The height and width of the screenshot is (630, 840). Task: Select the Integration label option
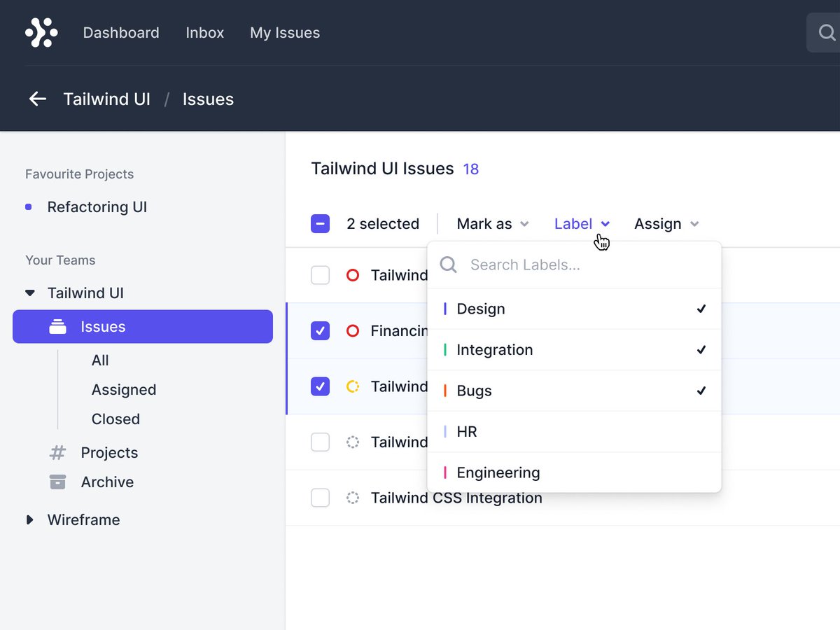point(574,349)
